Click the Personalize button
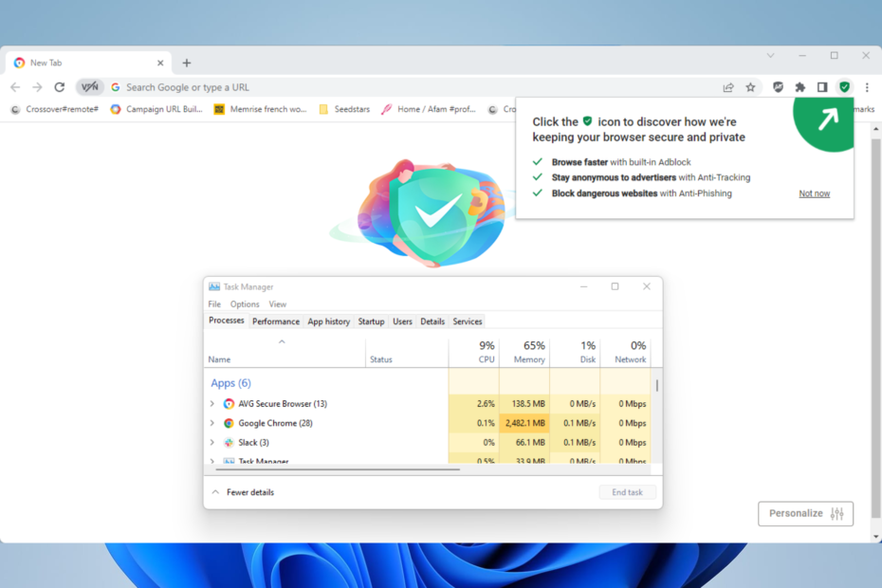Viewport: 882px width, 588px height. click(805, 513)
